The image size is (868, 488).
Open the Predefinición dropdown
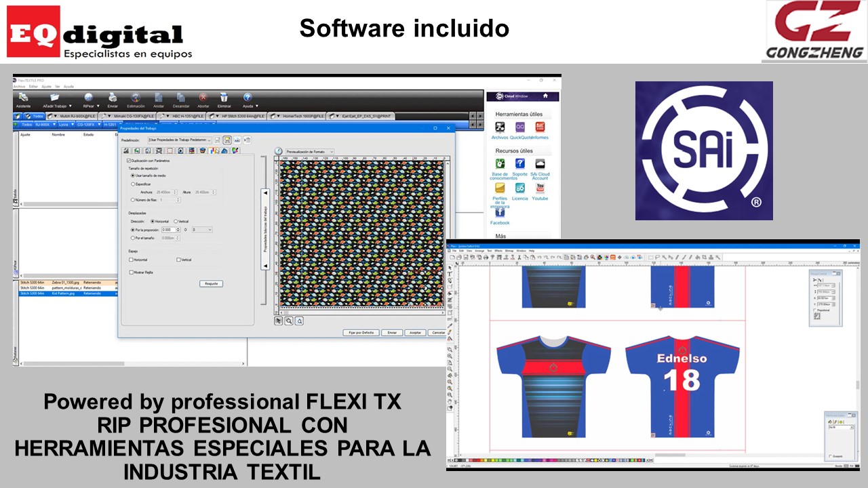[x=208, y=140]
